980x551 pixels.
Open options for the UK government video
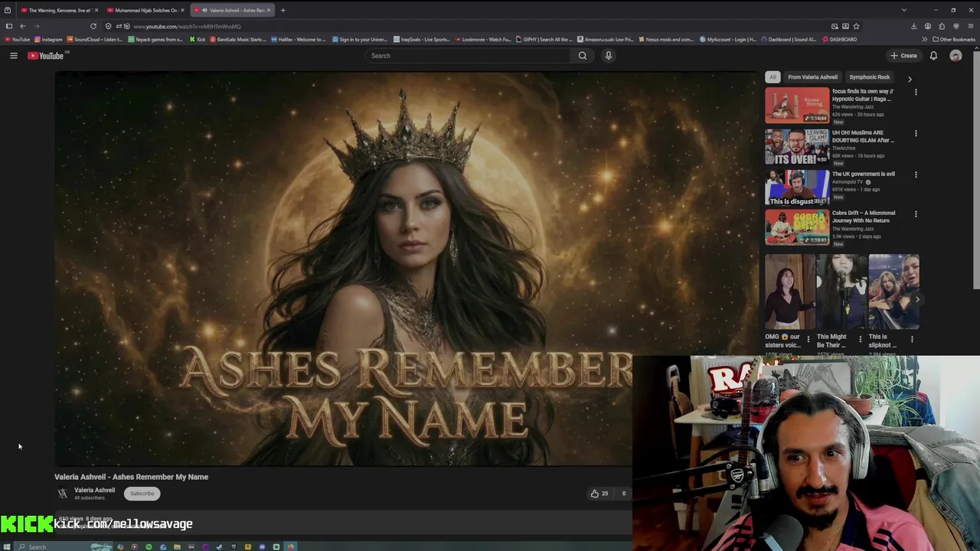tap(916, 174)
